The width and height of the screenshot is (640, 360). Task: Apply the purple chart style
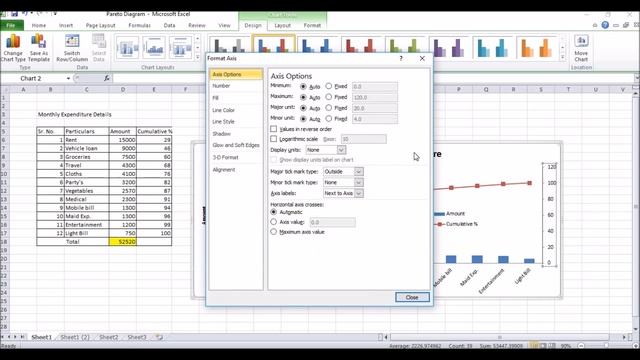[449, 48]
